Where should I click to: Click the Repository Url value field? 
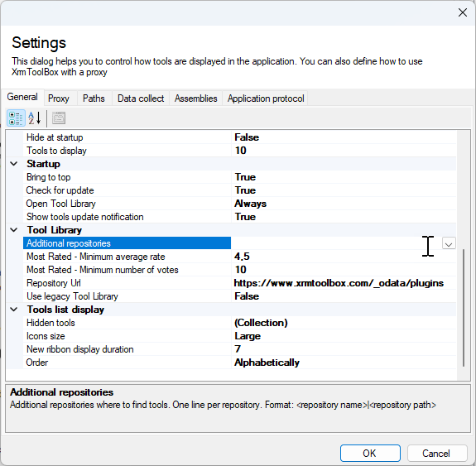tap(344, 283)
